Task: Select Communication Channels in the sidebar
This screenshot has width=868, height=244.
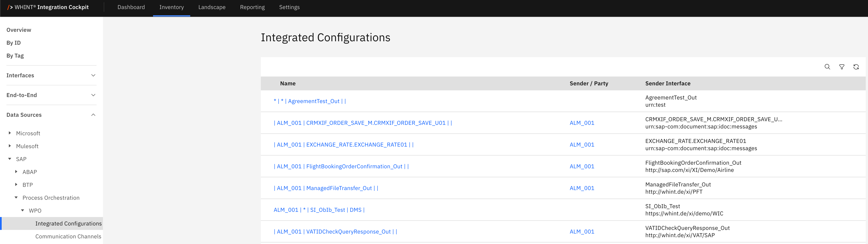Action: coord(68,236)
